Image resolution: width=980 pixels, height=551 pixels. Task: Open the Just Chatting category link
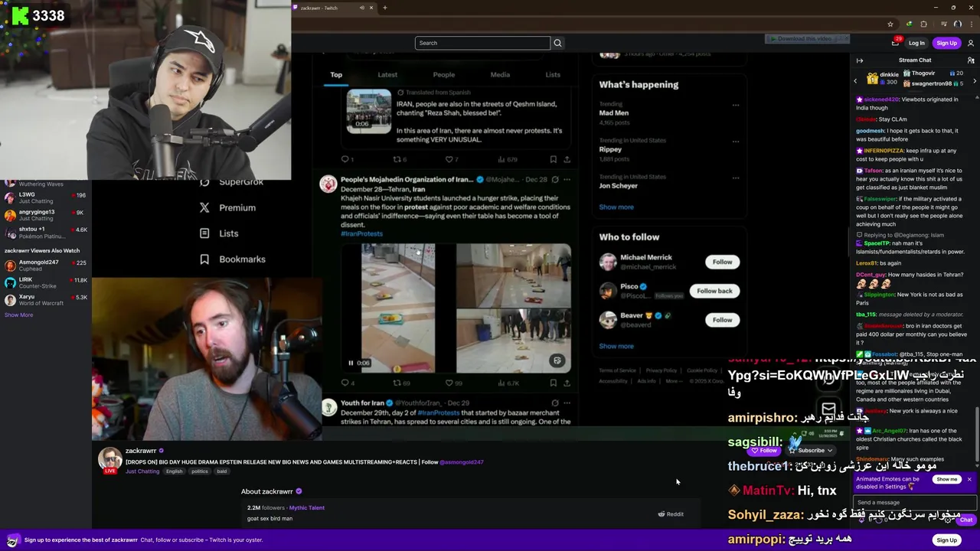(142, 471)
